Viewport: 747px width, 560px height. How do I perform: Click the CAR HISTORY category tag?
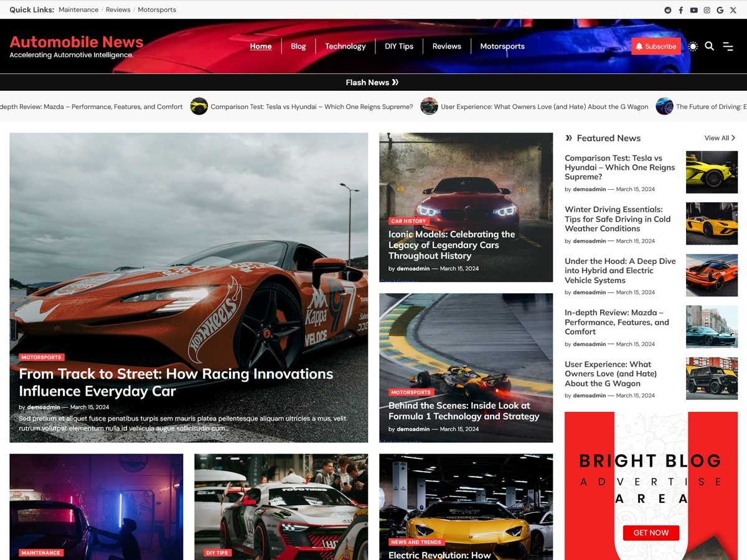tap(408, 221)
